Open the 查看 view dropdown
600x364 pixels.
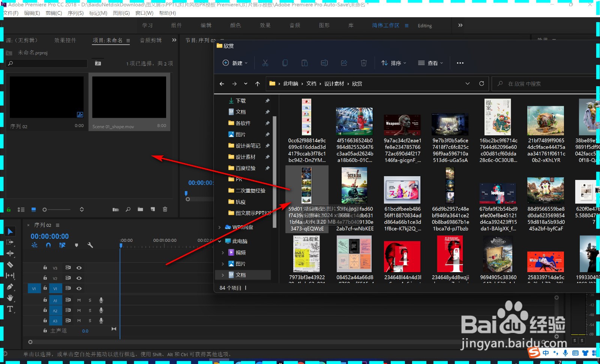pos(430,63)
